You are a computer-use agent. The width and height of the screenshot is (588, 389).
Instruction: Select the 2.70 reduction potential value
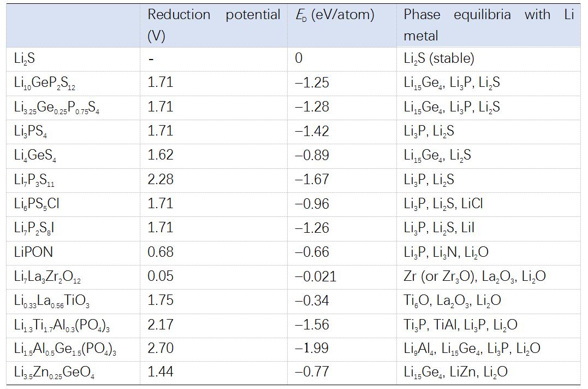point(160,349)
